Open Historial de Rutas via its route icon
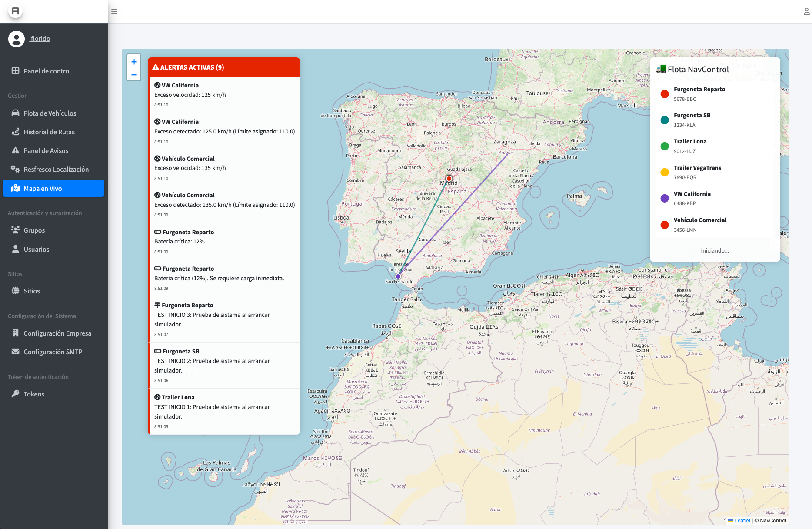 [x=16, y=132]
